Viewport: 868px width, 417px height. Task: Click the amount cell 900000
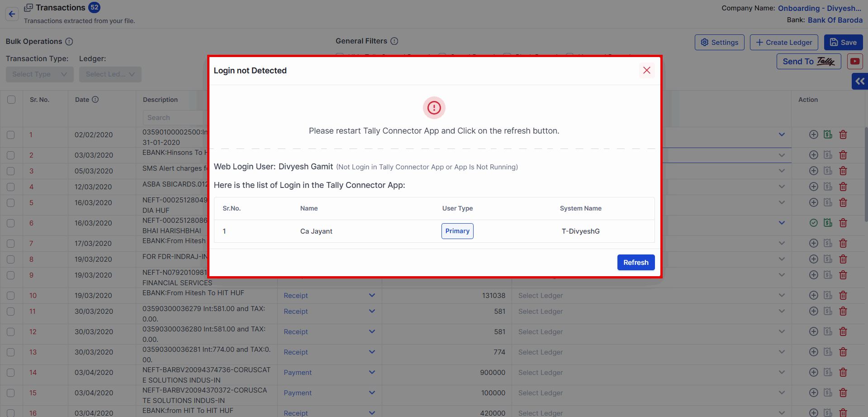coord(493,373)
